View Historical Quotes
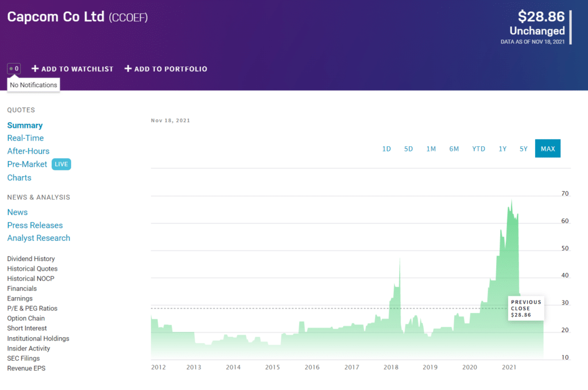Image resolution: width=588 pixels, height=390 pixels. (x=32, y=268)
